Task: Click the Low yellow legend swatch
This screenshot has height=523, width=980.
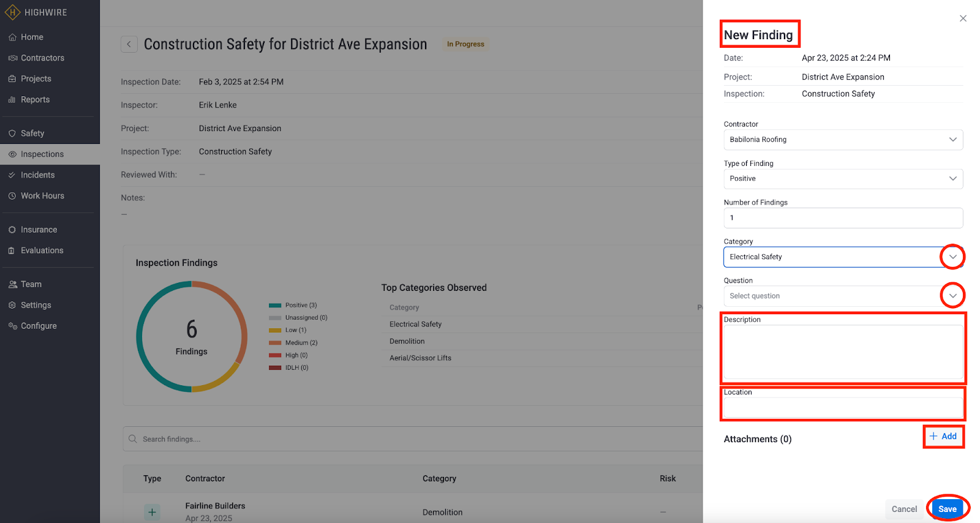Action: [x=275, y=330]
